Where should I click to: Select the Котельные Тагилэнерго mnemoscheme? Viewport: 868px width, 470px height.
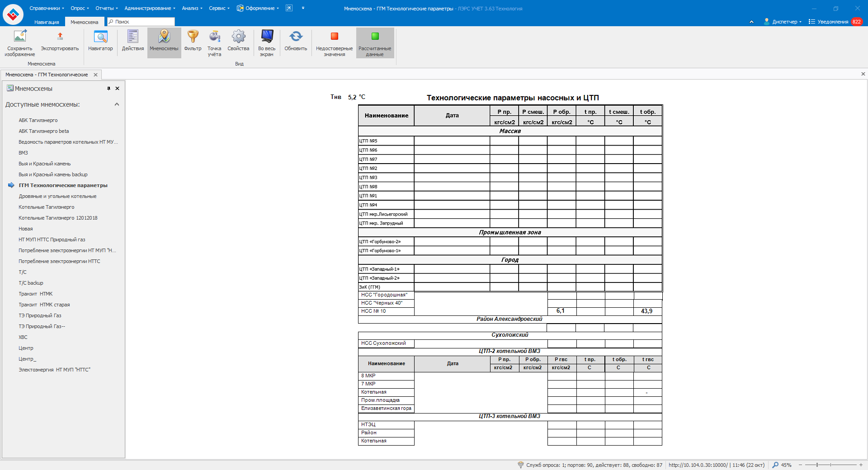pos(47,207)
